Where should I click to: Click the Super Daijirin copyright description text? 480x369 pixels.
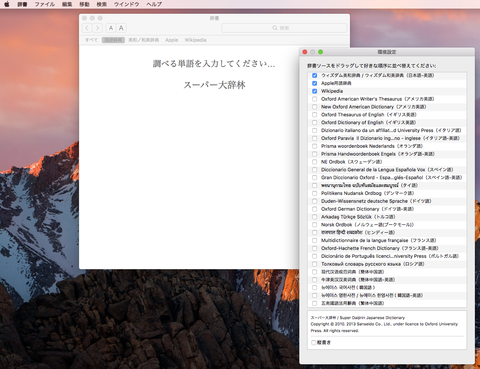[x=384, y=324]
